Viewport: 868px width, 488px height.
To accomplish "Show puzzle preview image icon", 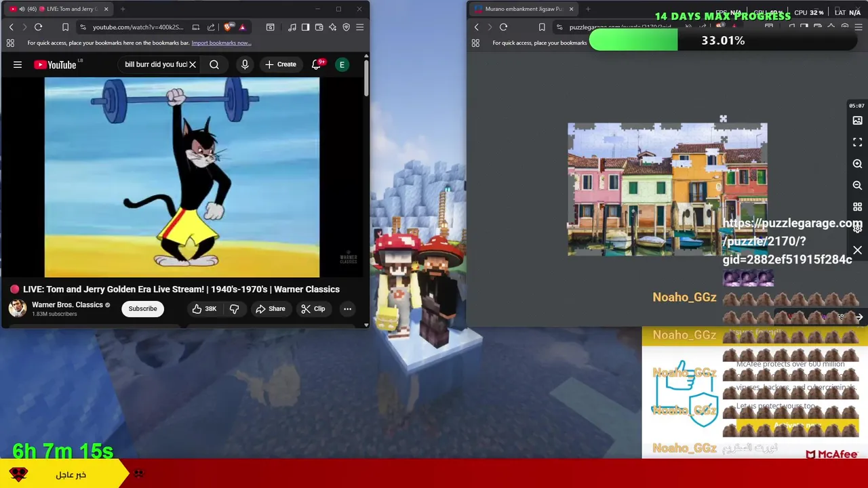I will [x=857, y=121].
